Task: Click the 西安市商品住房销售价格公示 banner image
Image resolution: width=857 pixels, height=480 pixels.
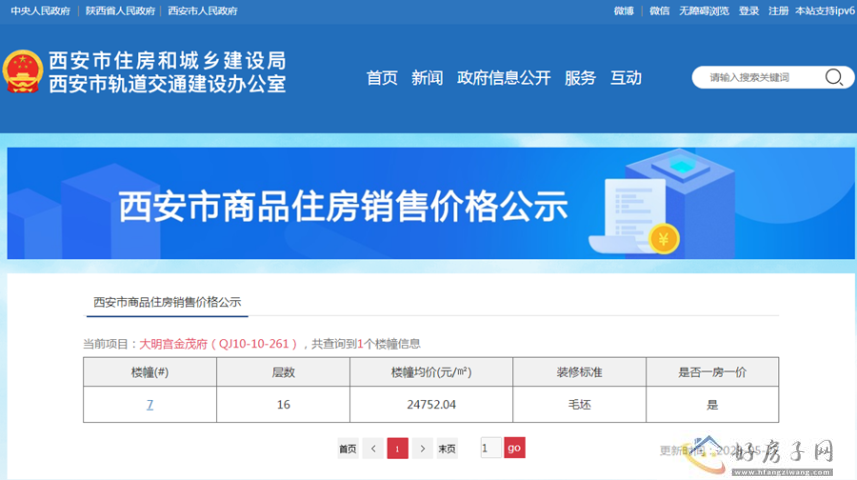Action: pyautogui.click(x=431, y=203)
